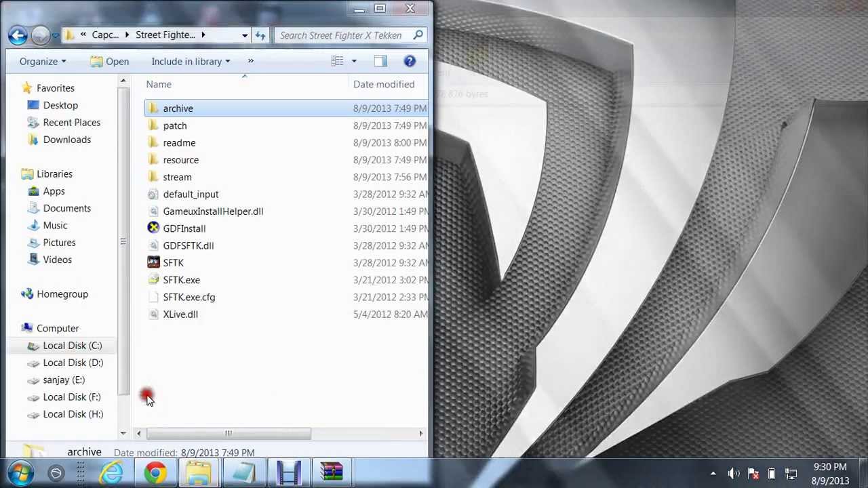The height and width of the screenshot is (488, 868).
Task: Click the Back navigation arrow
Action: (18, 35)
